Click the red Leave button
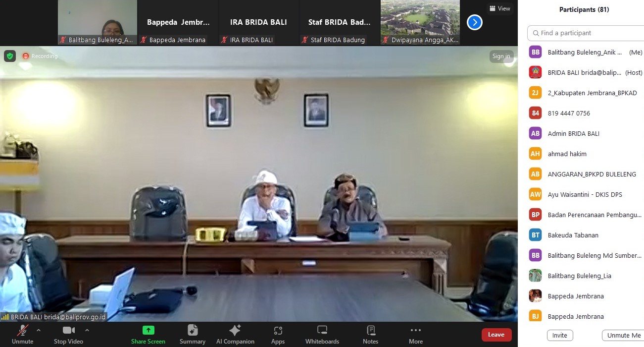This screenshot has width=644, height=347. pos(496,335)
